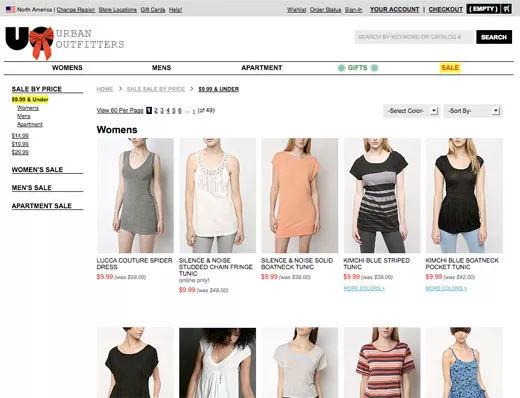This screenshot has width=520, height=398.
Task: Go to results page 6
Action: coord(180,111)
